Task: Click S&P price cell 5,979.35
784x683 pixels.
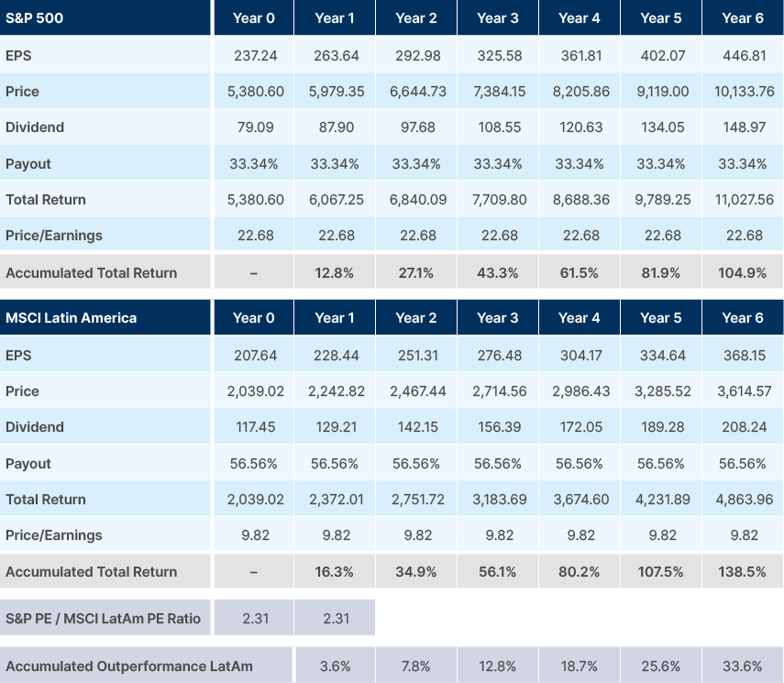Action: [337, 92]
